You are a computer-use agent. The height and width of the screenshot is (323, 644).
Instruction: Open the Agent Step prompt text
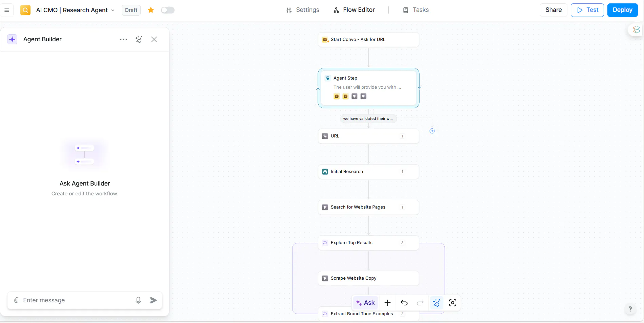367,87
